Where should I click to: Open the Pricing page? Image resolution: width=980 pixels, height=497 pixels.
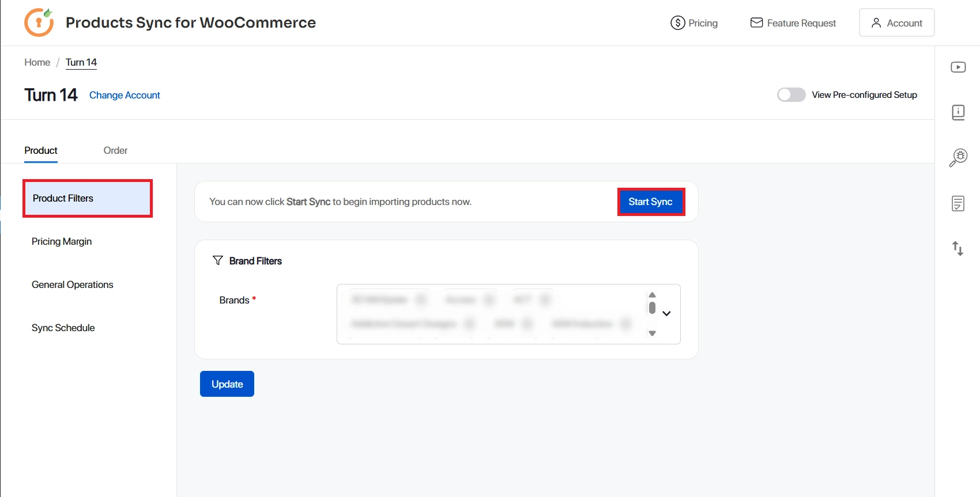point(694,23)
